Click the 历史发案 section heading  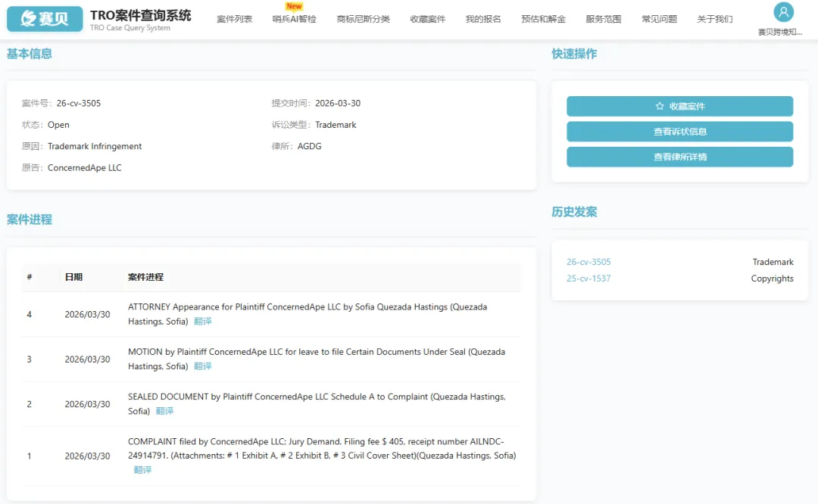point(574,212)
